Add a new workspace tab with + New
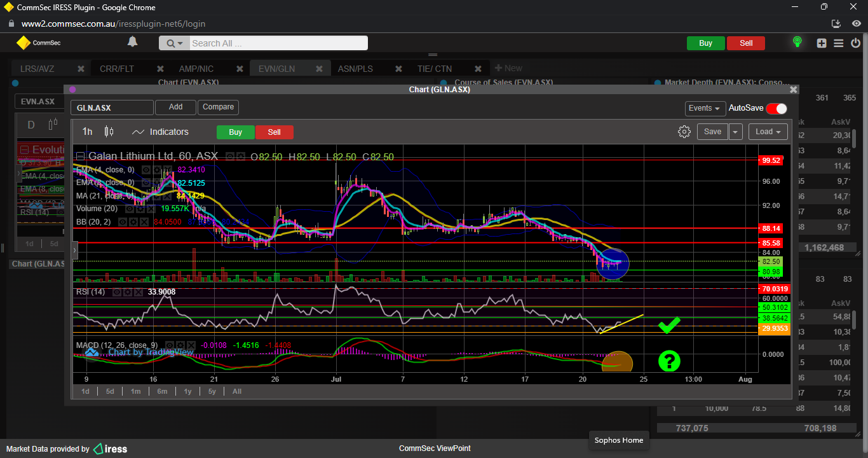Screen dimensions: 868x458 pyautogui.click(x=508, y=68)
